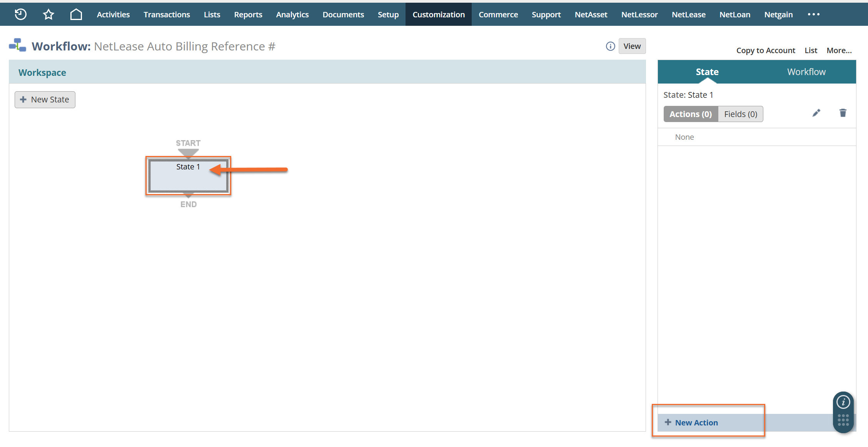
Task: Click the shortcuts star icon
Action: (x=48, y=14)
